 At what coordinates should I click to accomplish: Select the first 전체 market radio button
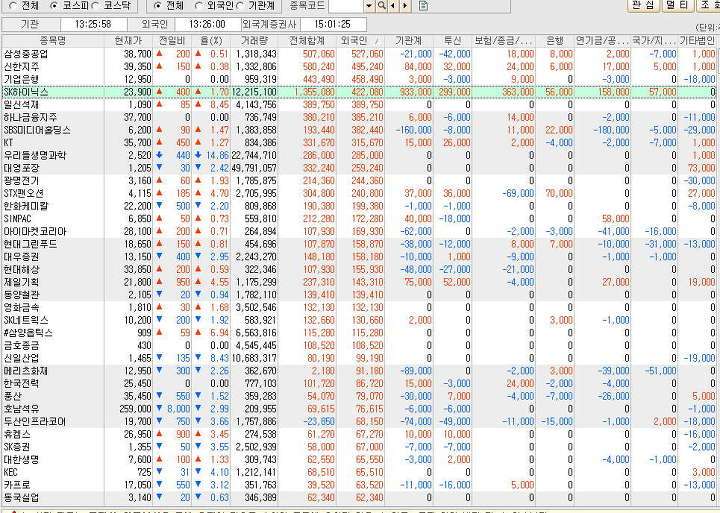(x=12, y=6)
